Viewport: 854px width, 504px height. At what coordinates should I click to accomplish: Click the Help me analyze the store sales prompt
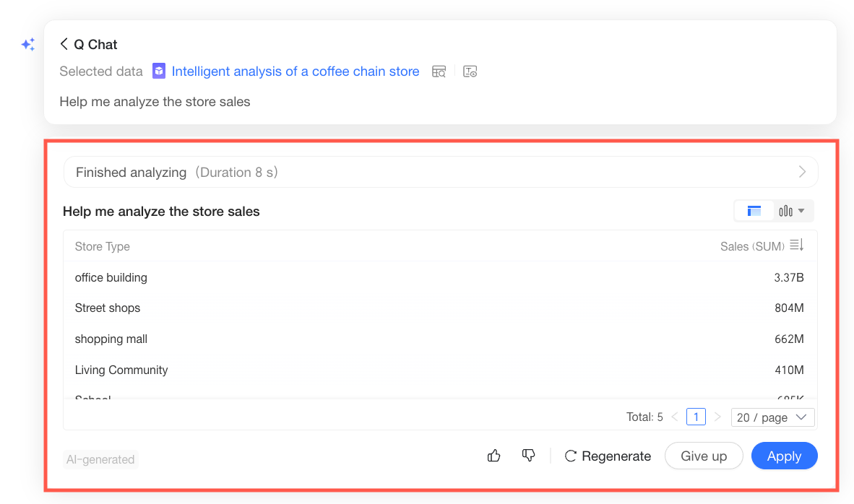(x=155, y=102)
